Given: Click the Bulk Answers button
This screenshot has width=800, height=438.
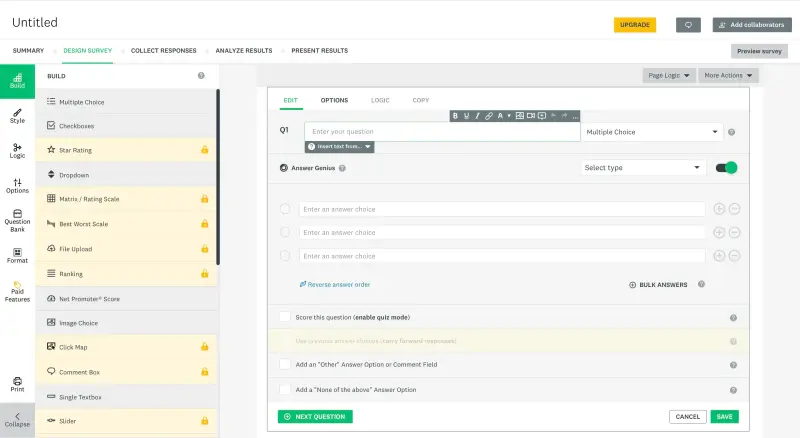Looking at the screenshot, I should (658, 285).
